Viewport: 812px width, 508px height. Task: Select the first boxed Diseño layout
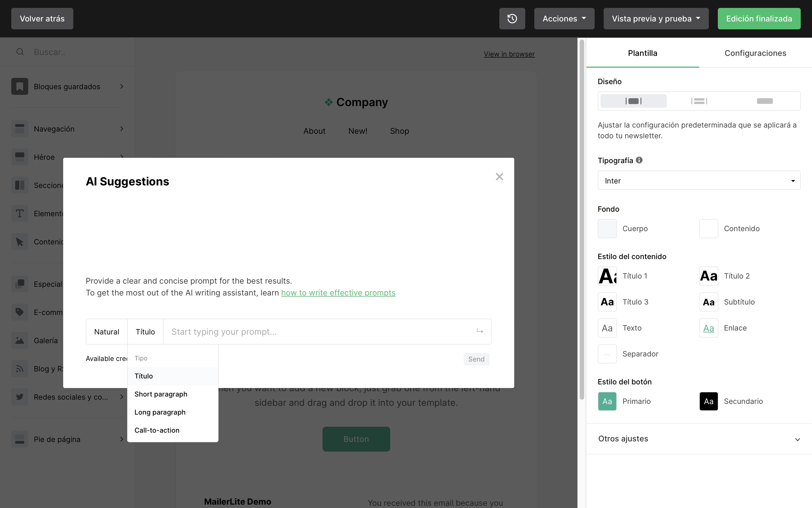634,101
